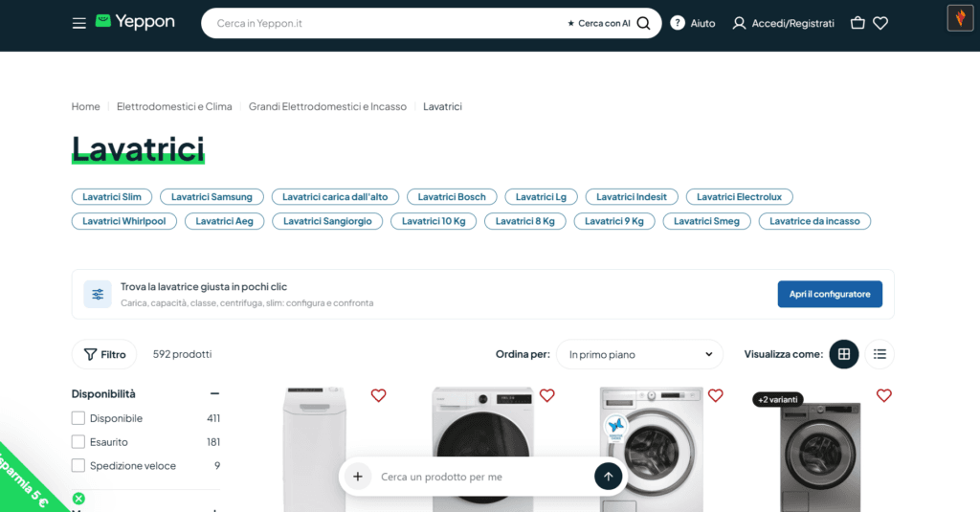Image resolution: width=980 pixels, height=512 pixels.
Task: Close the Risparmia 5 € banner
Action: pyautogui.click(x=78, y=499)
